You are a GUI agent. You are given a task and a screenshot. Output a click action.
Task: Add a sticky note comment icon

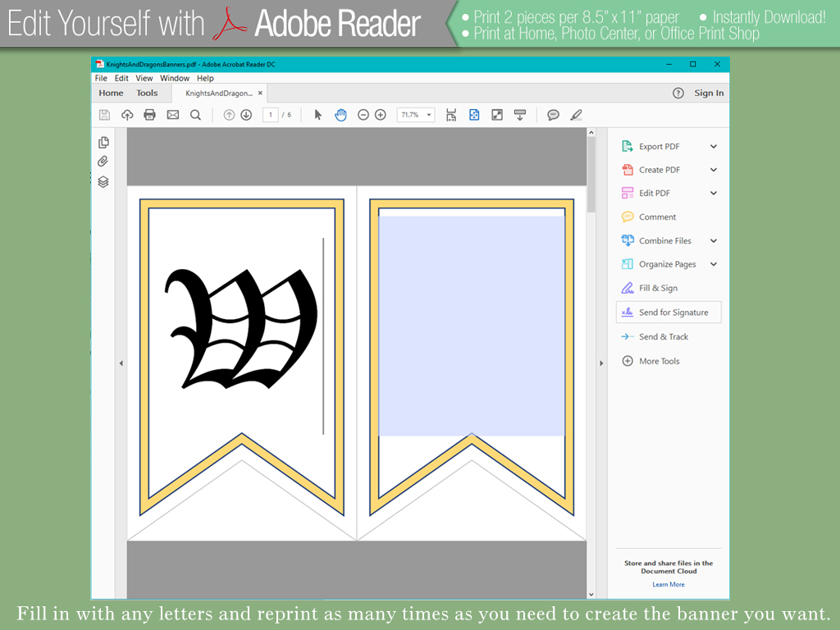click(x=554, y=115)
